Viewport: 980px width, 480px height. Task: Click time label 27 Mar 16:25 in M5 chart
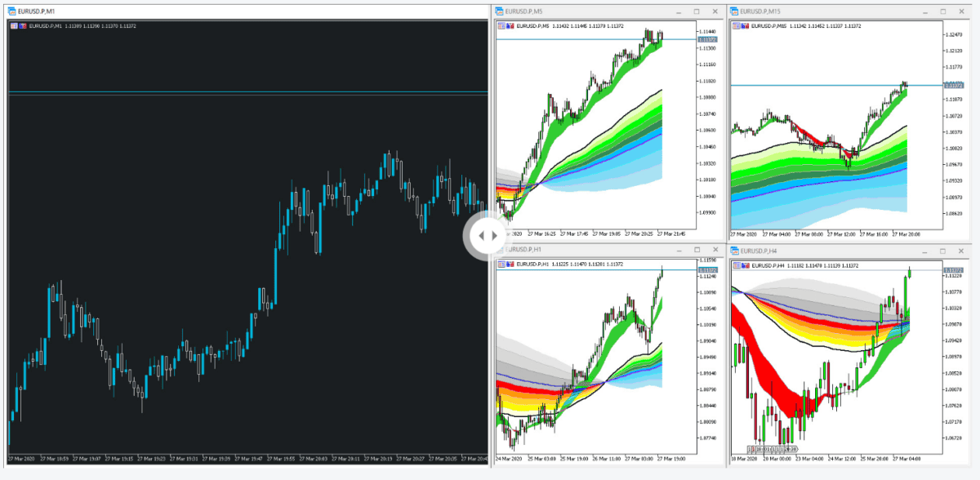543,233
